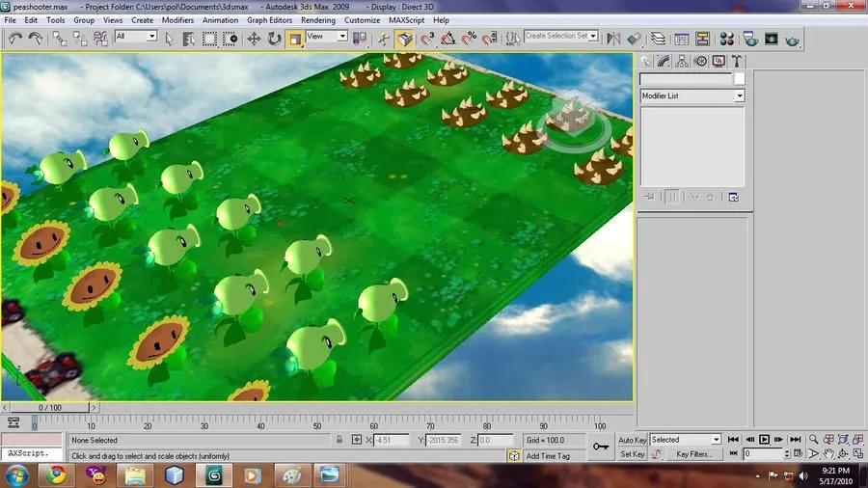This screenshot has height=488, width=868.
Task: Click the time slider showing 0 / 100
Action: 50,408
